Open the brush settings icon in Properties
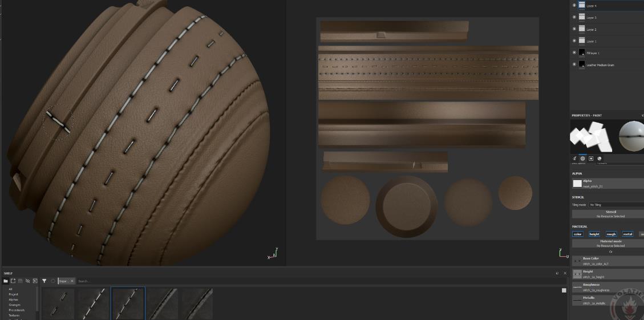Image resolution: width=644 pixels, height=320 pixels. click(x=574, y=159)
